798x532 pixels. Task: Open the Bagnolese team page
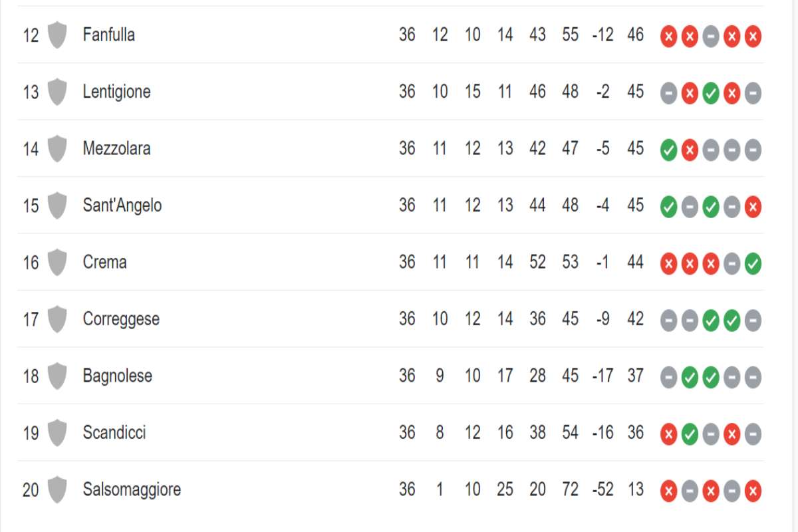click(x=117, y=376)
